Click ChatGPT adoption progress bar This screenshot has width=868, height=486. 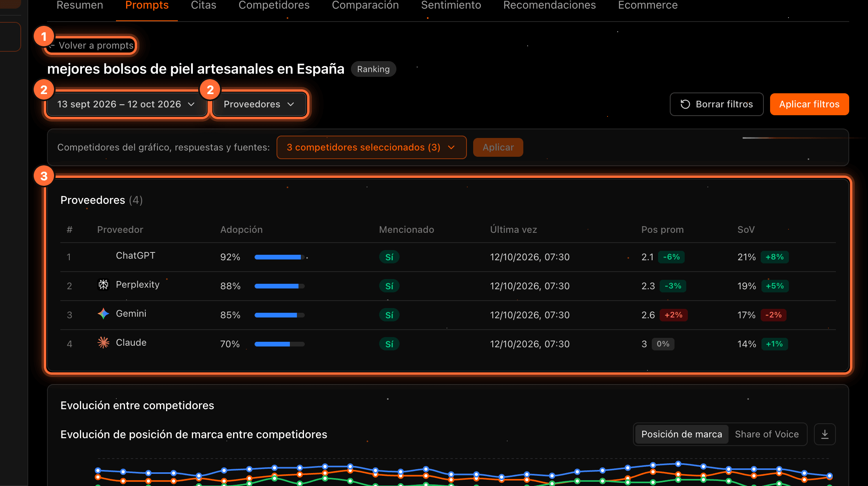point(279,257)
